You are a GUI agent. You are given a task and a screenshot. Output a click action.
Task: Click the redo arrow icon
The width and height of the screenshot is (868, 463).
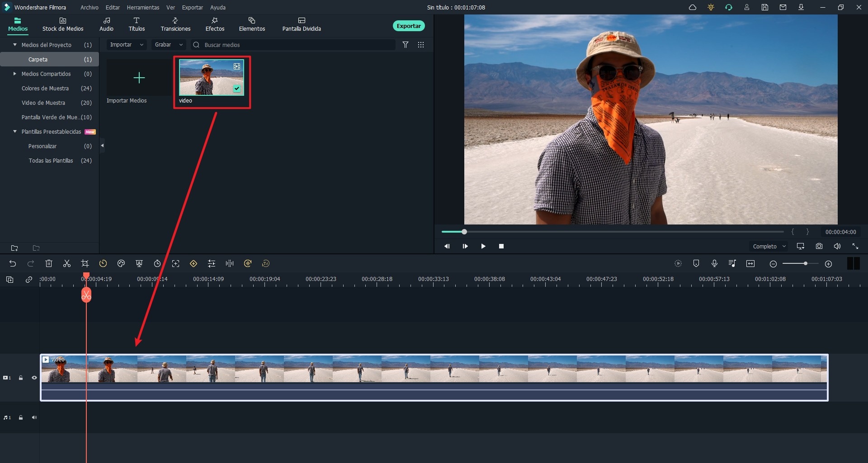31,263
